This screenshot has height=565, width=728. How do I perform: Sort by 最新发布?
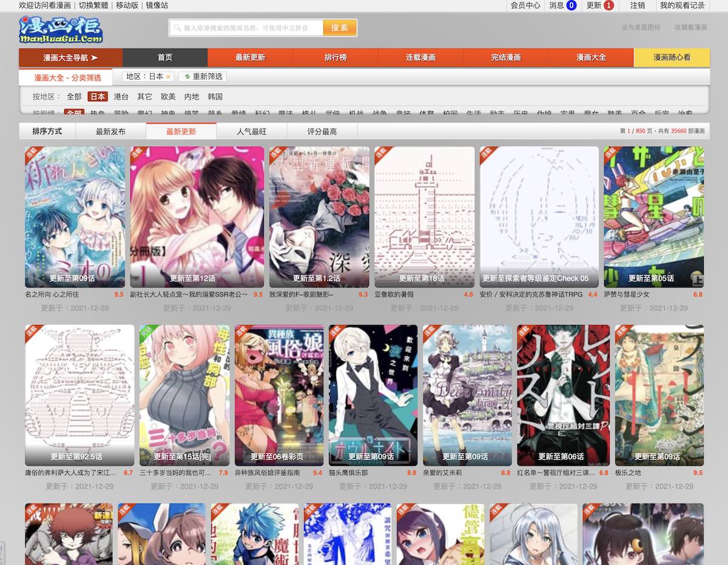[x=110, y=131]
